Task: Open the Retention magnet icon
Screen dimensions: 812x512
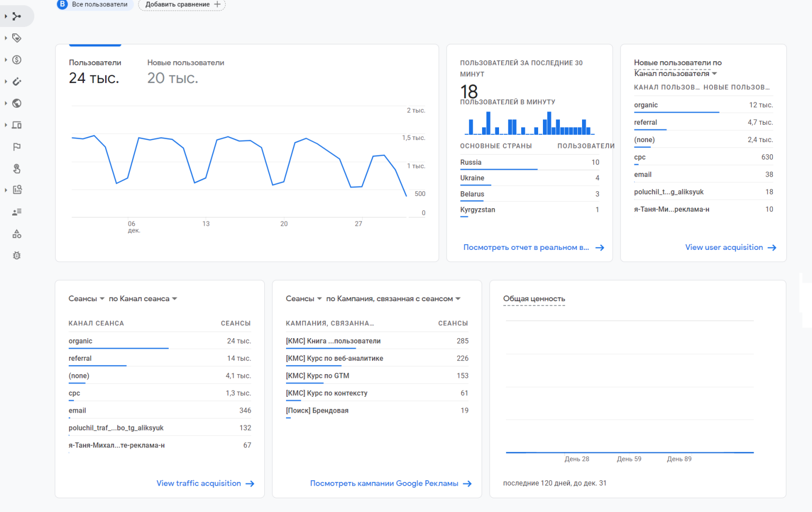Action: click(x=17, y=81)
